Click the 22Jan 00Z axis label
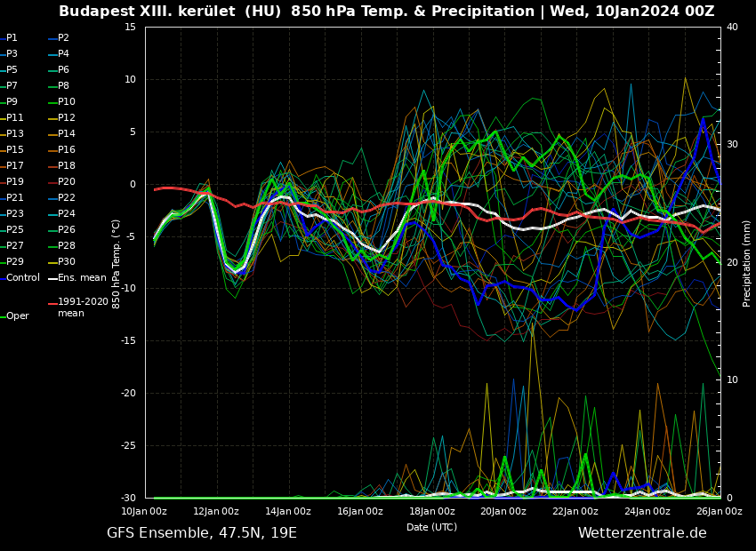 click(x=575, y=511)
